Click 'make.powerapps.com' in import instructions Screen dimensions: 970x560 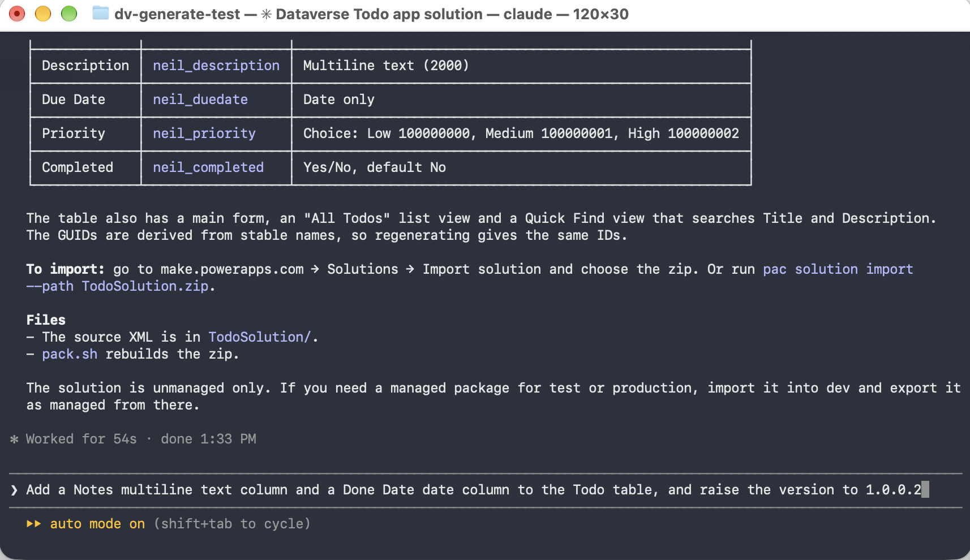click(x=232, y=269)
